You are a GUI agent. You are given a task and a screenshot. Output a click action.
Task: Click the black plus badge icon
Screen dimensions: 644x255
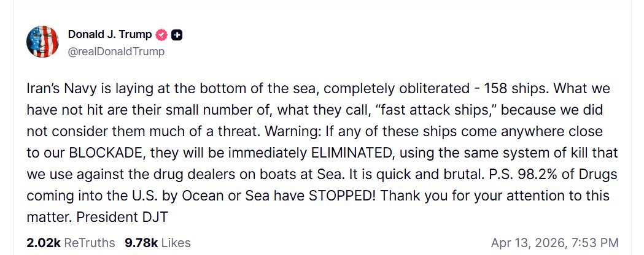click(x=176, y=35)
